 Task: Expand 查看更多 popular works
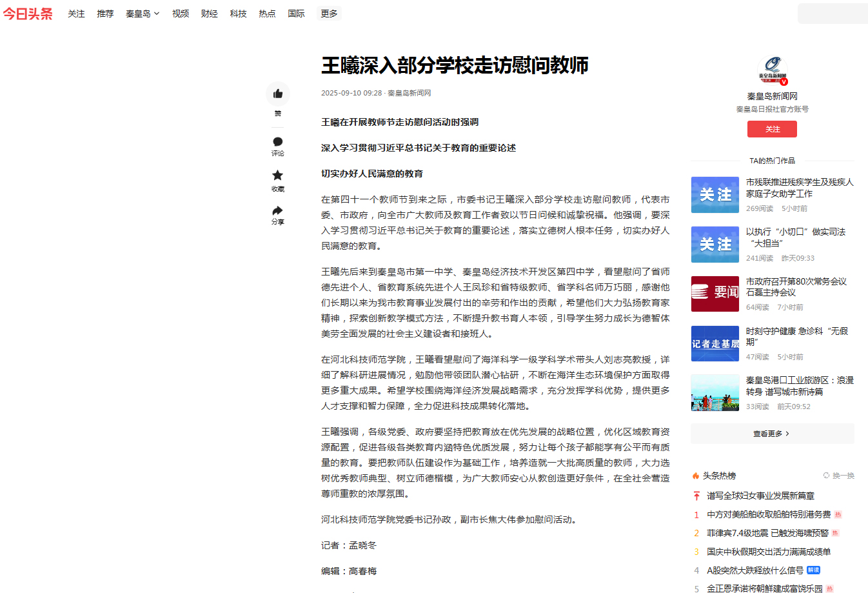(772, 434)
